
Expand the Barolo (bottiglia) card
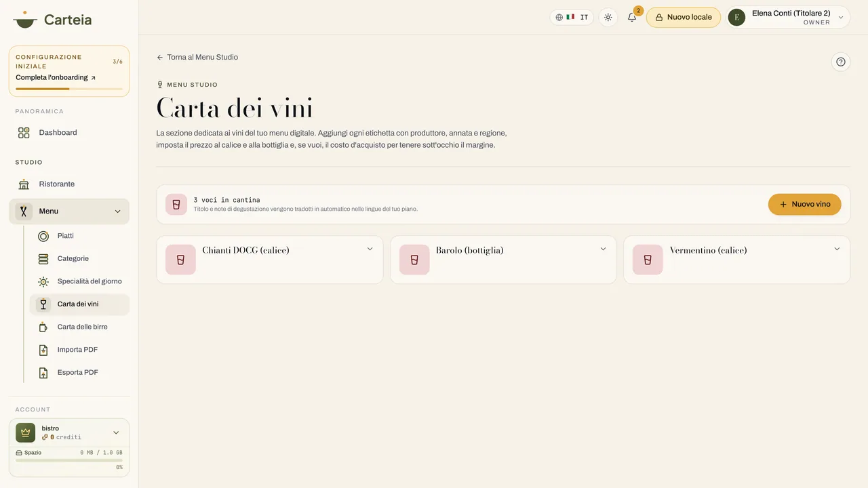(x=603, y=249)
